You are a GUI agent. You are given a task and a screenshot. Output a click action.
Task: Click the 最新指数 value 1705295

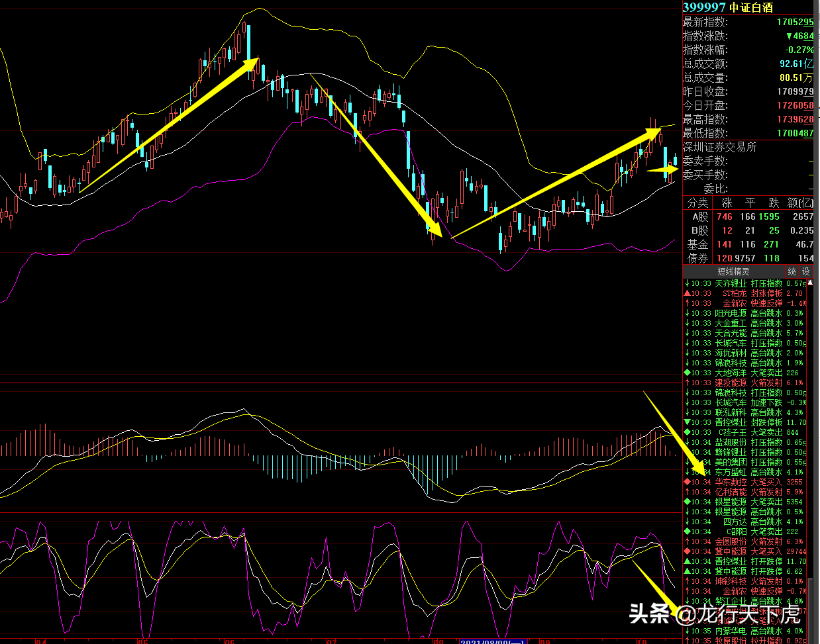[x=795, y=22]
